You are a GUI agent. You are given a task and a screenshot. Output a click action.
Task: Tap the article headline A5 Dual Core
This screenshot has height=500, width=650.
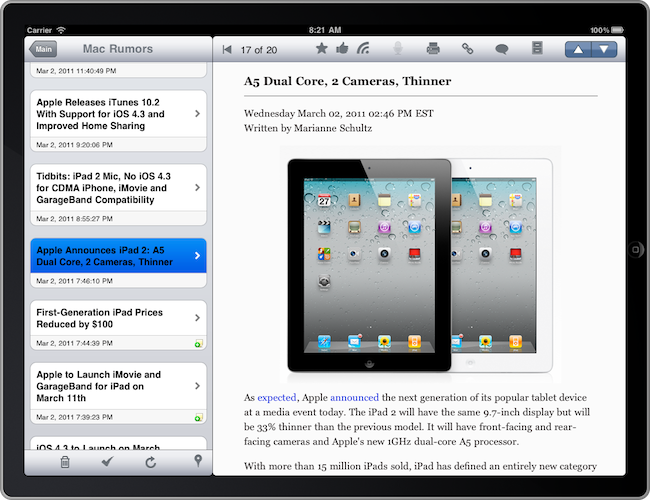tap(347, 81)
